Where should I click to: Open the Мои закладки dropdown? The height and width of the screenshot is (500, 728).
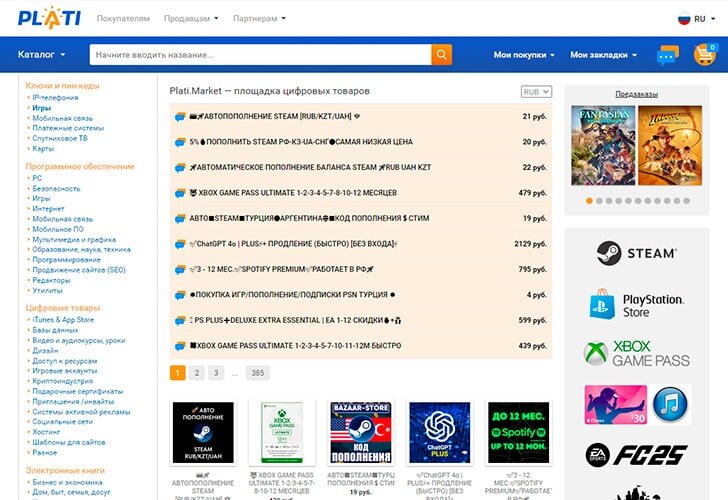[x=603, y=55]
